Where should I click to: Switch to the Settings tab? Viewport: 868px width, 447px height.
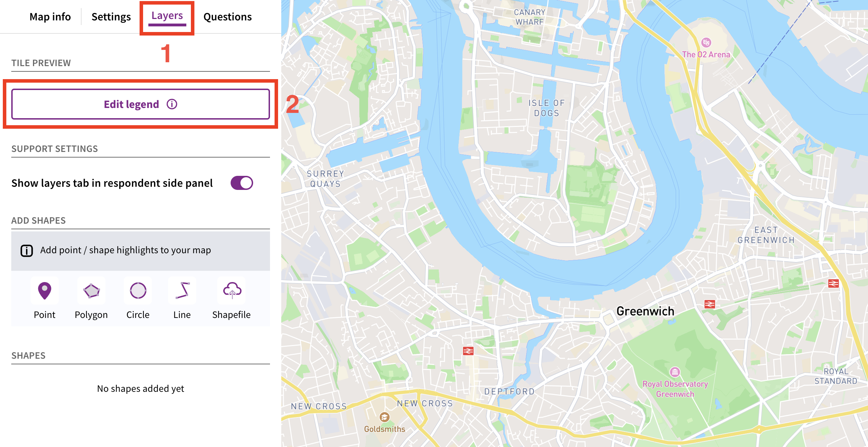click(111, 17)
